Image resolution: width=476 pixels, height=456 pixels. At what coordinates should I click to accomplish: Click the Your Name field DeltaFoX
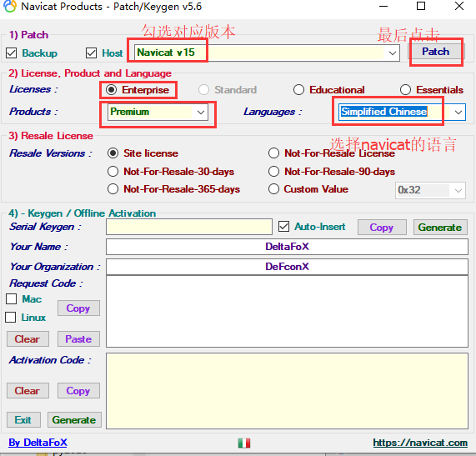point(287,247)
